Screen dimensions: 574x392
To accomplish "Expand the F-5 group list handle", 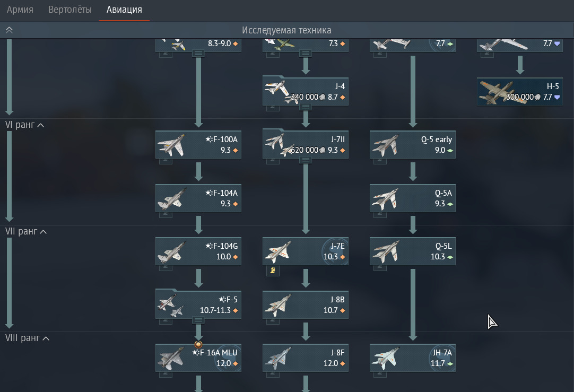I will coord(198,320).
